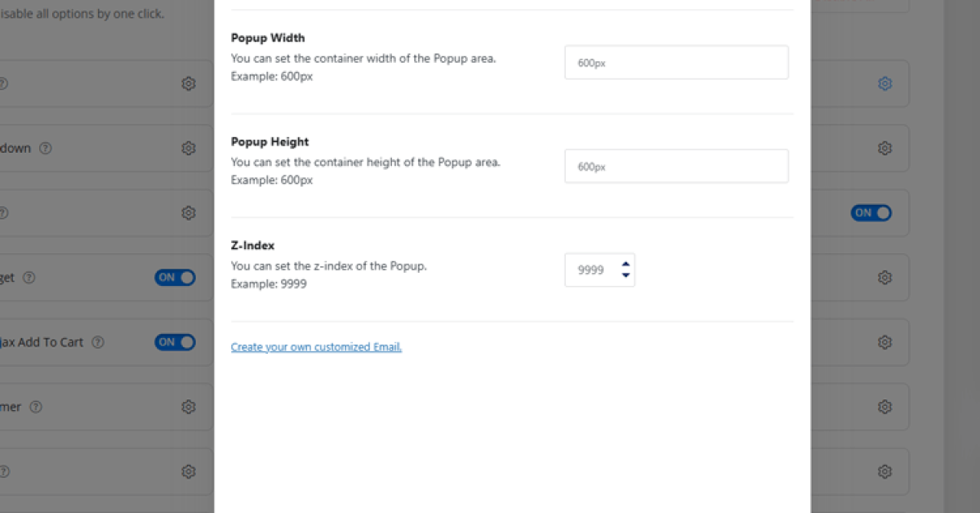The width and height of the screenshot is (980, 513).
Task: Disable the Ajax Add To Cart toggle
Action: coord(175,342)
